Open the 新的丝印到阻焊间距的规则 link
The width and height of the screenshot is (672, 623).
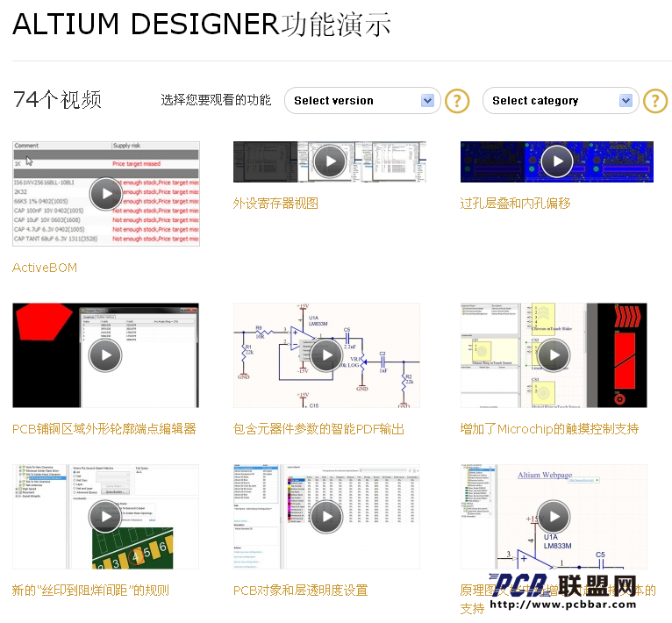(90, 591)
